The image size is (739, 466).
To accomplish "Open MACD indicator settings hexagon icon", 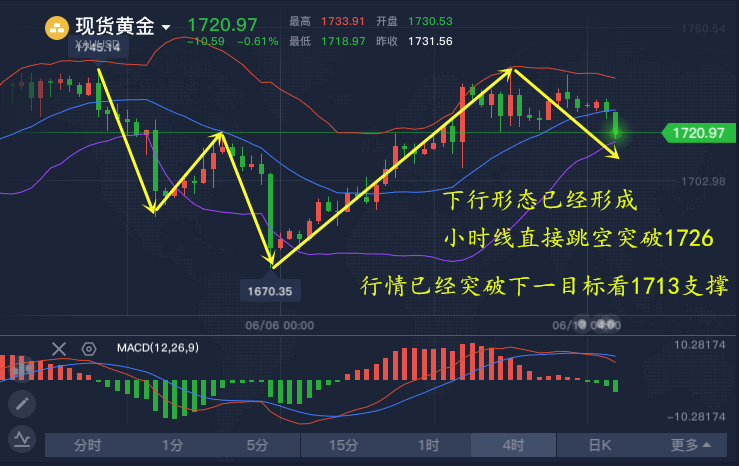I will (89, 348).
